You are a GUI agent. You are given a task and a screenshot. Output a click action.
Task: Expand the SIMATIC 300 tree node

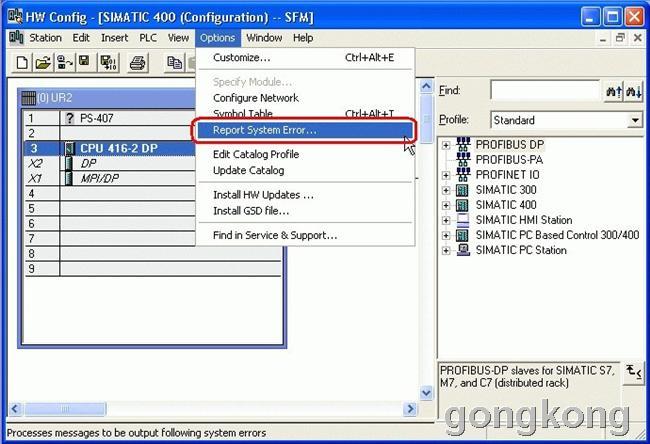[446, 190]
